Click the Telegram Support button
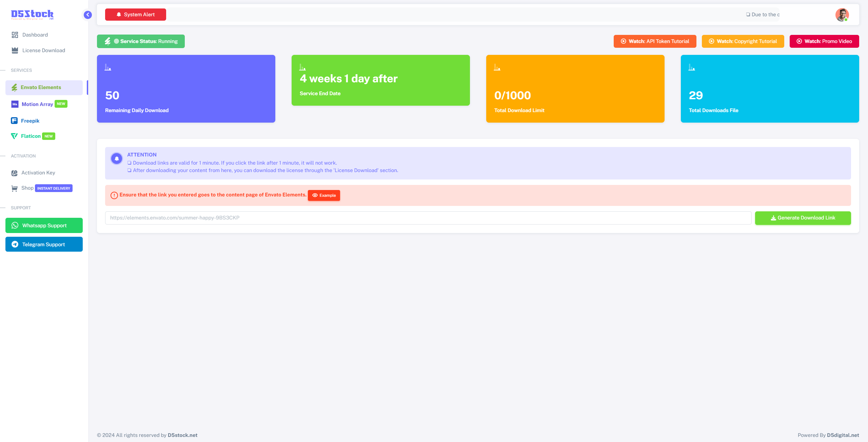The width and height of the screenshot is (868, 442). tap(44, 245)
